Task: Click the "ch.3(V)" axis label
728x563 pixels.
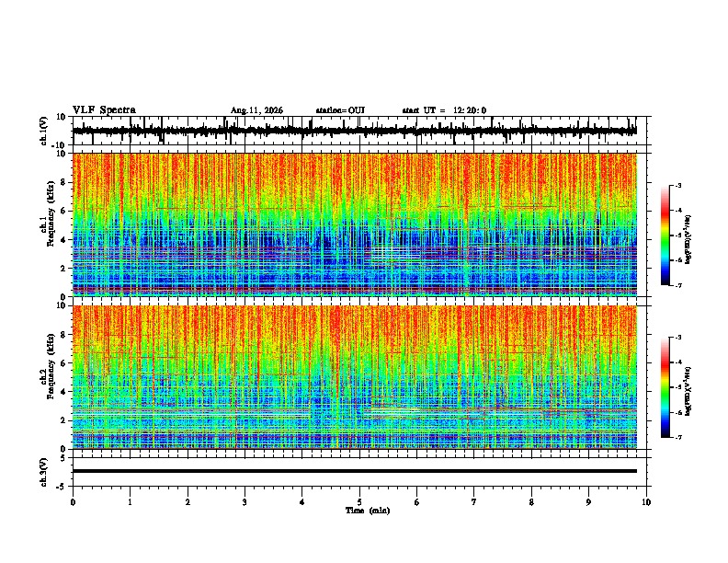Action: 44,472
